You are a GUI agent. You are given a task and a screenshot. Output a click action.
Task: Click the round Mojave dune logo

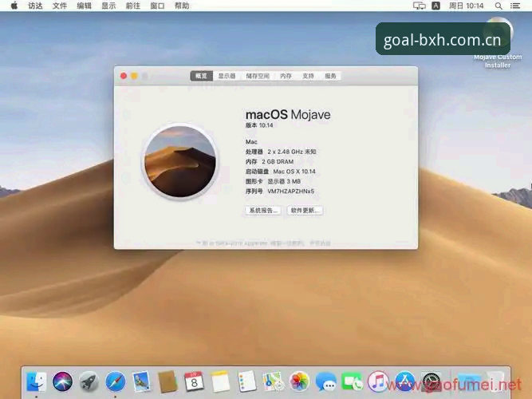click(x=180, y=162)
